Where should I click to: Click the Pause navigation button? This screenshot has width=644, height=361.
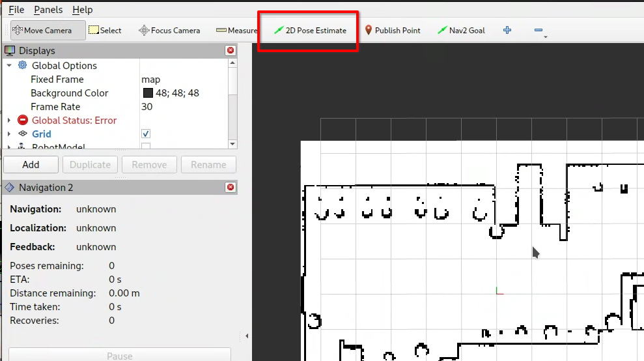coord(120,355)
